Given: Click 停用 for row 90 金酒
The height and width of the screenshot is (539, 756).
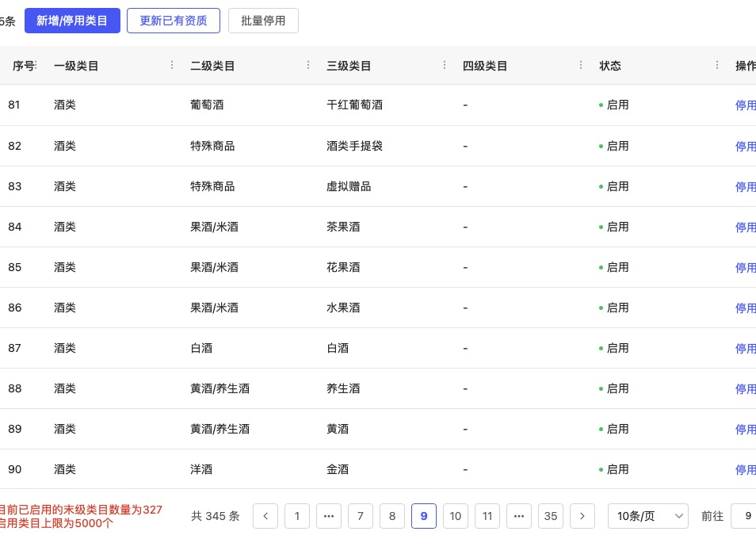Looking at the screenshot, I should [746, 470].
